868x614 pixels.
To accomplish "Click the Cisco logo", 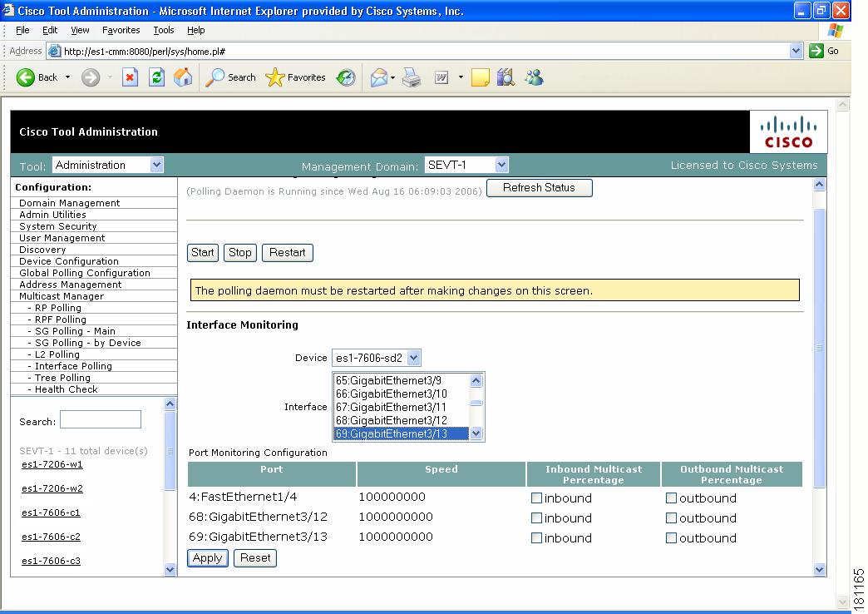I will tap(788, 132).
